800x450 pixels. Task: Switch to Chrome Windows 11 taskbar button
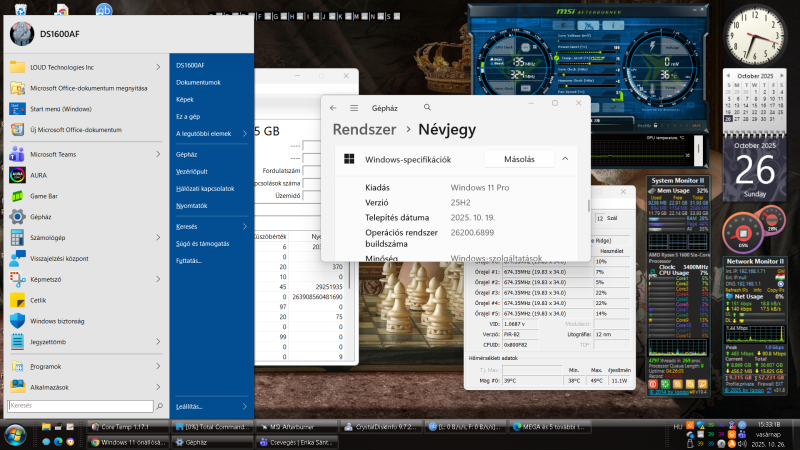(128, 442)
